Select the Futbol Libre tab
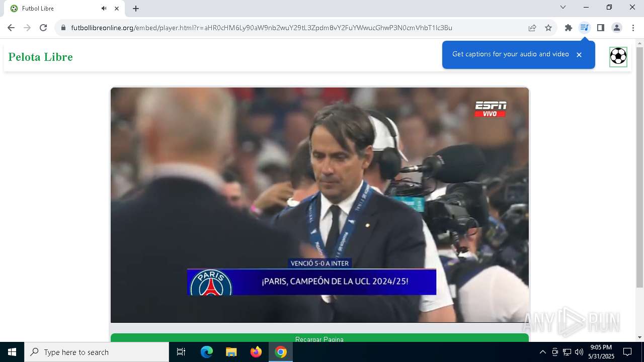 point(63,9)
